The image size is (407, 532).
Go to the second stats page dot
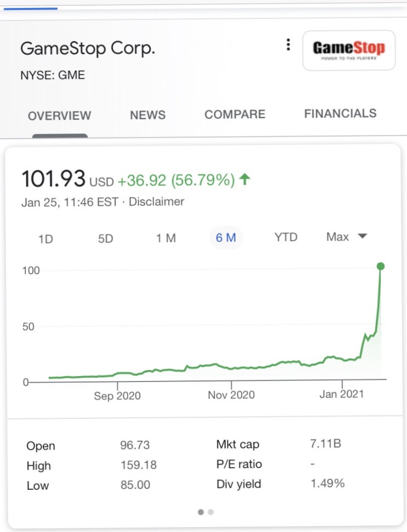[211, 512]
